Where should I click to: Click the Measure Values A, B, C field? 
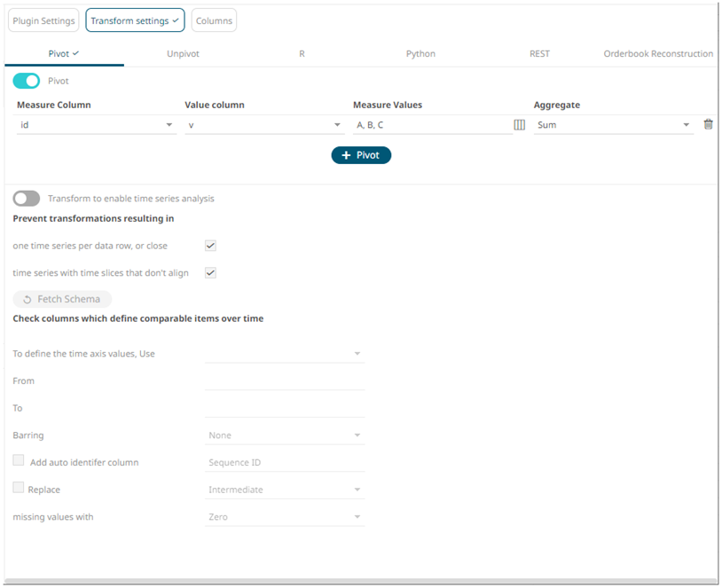click(x=432, y=125)
